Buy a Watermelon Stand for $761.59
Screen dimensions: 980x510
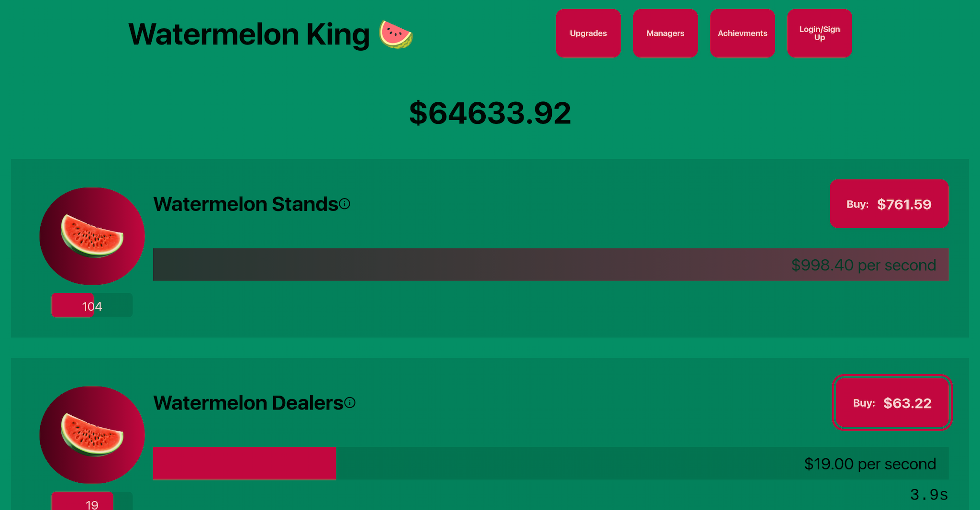coord(889,204)
